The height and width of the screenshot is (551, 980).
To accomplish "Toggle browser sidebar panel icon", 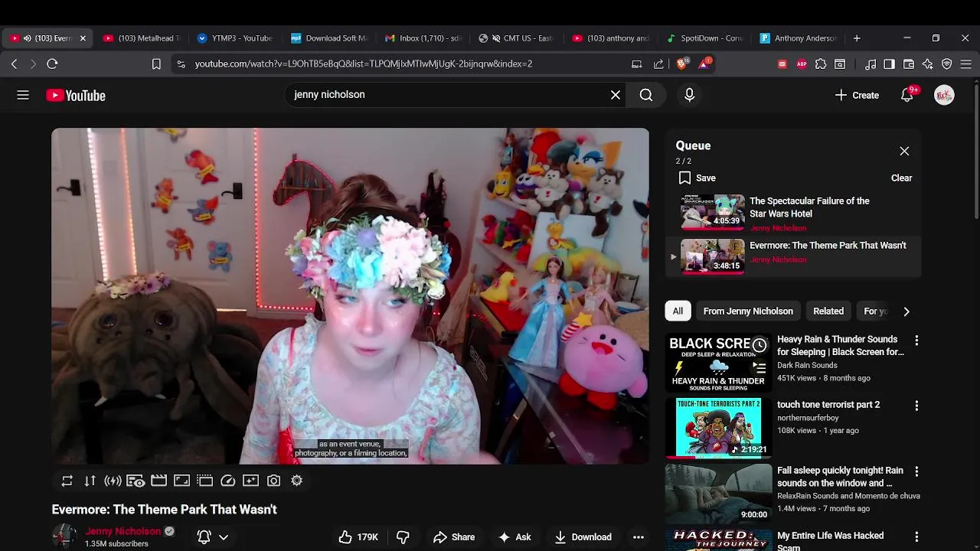I will coord(889,64).
